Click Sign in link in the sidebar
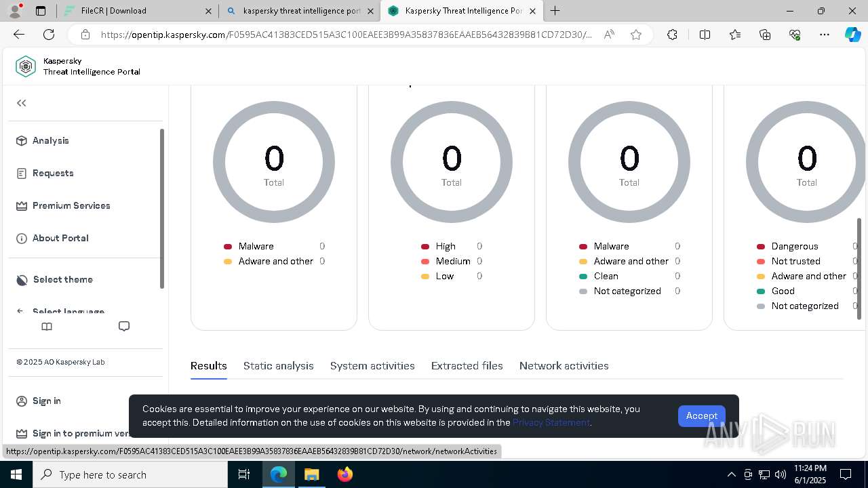The width and height of the screenshot is (868, 488). click(39, 401)
